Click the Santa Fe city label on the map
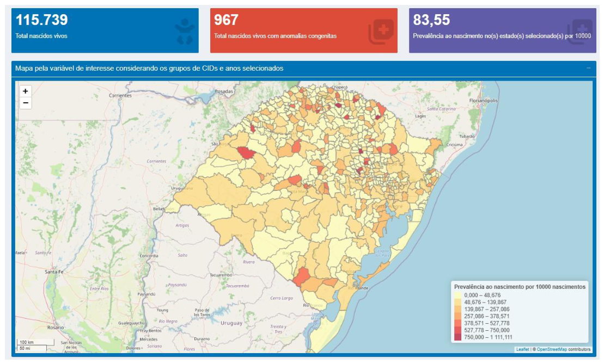 click(x=54, y=272)
